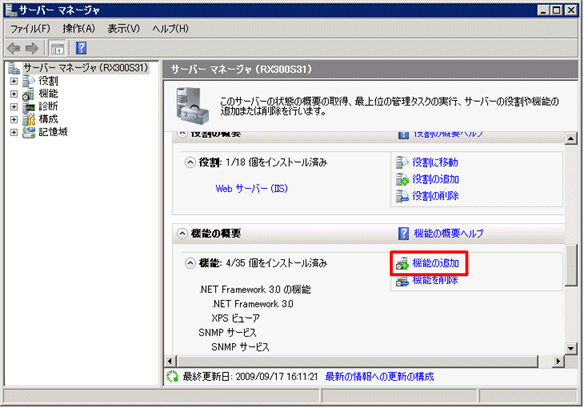
Task: Click the green refresh icon near 最終更新日
Action: (172, 377)
